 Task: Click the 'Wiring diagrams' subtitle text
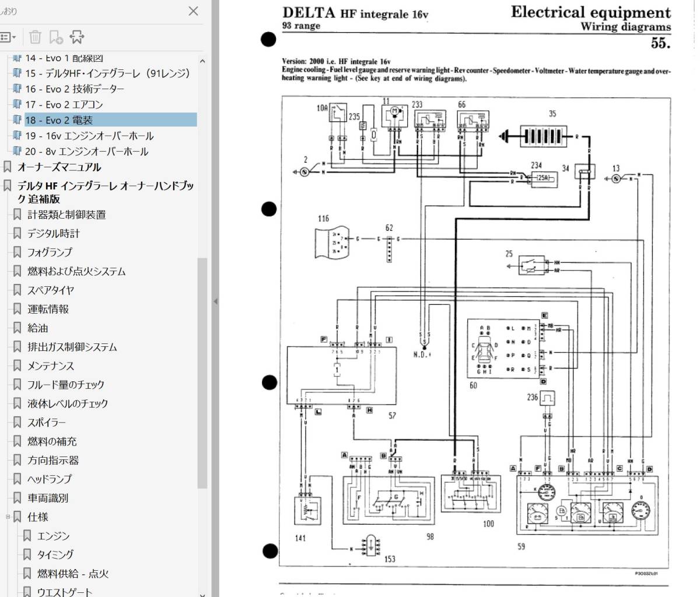625,26
